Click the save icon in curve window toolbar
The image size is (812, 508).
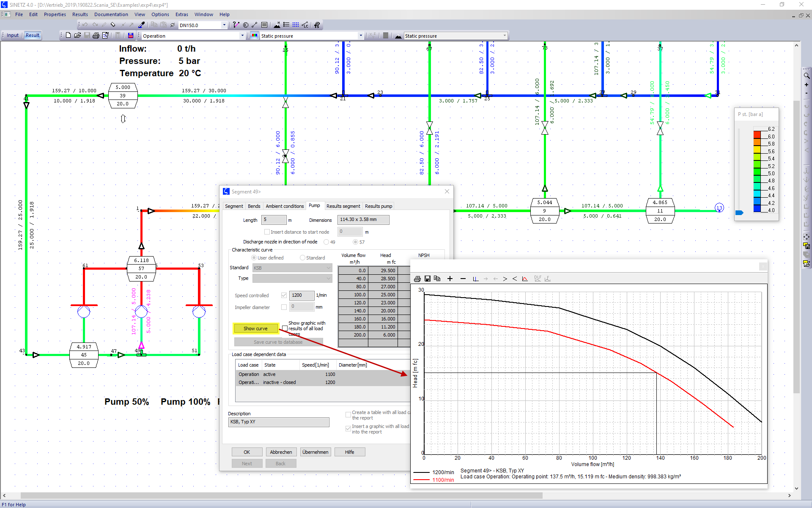coord(428,279)
